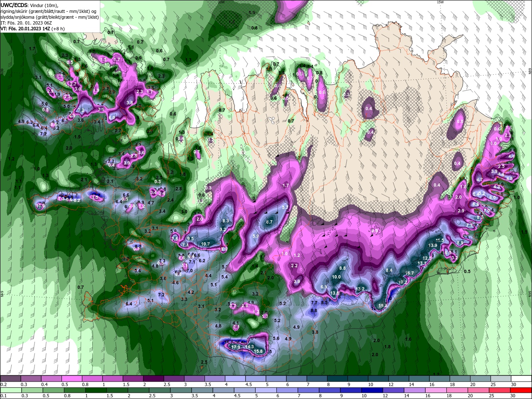Pick the grey-mauve snow swatch between 0.2 and 0.3
This screenshot has height=399, width=532.
pyautogui.click(x=10, y=379)
